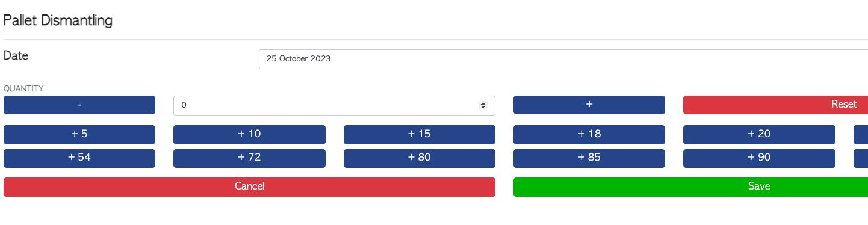Add 85 to the quantity
Image resolution: width=868 pixels, height=225 pixels.
point(589,158)
